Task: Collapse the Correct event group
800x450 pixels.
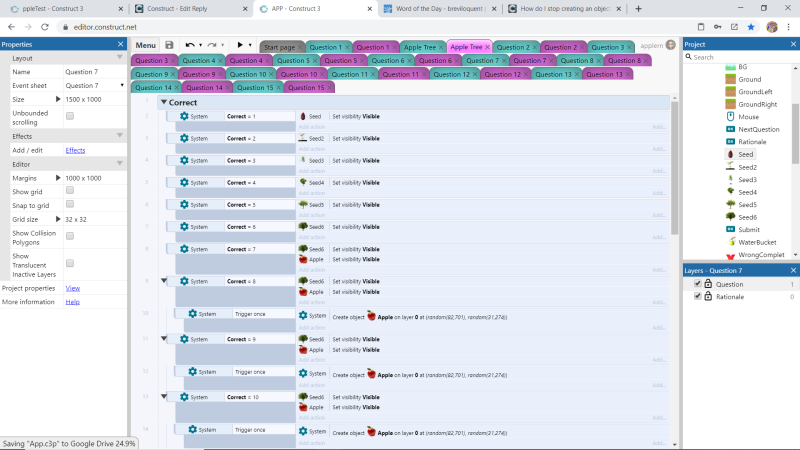Action: (x=164, y=103)
